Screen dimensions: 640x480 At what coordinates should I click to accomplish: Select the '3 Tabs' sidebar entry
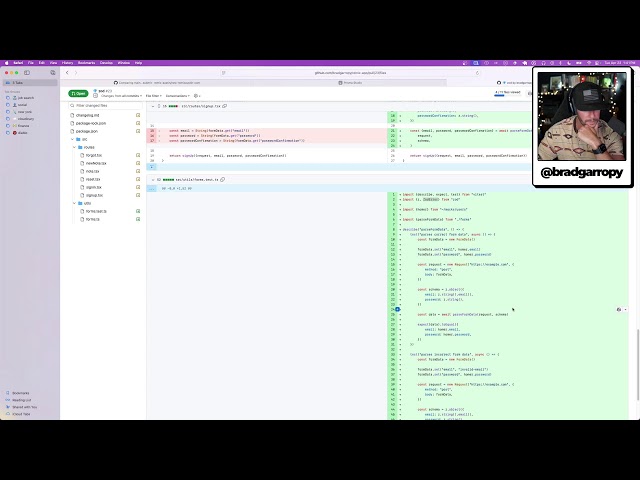coord(31,82)
